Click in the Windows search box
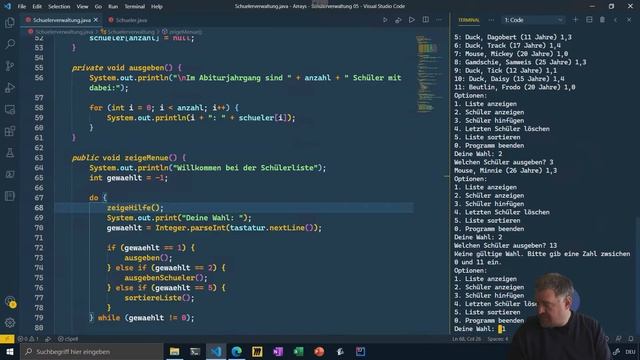640x360 pixels. (x=91, y=351)
